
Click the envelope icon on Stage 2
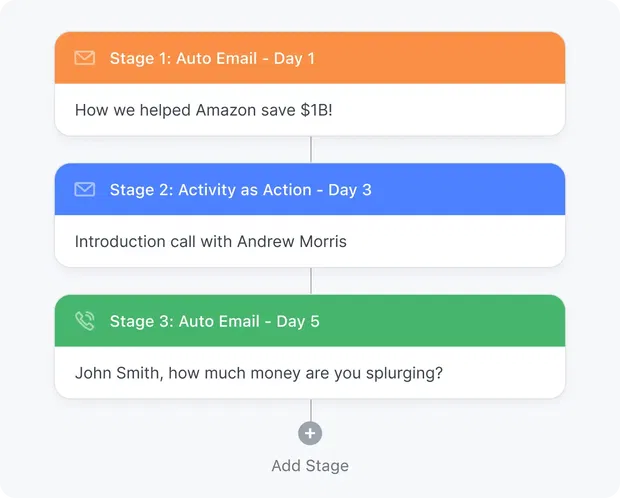tap(85, 190)
